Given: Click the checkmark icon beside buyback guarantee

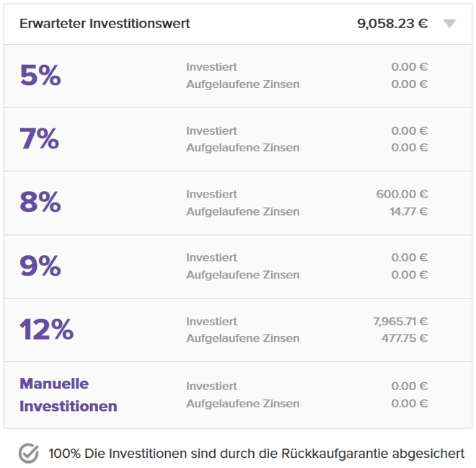Looking at the screenshot, I should pyautogui.click(x=28, y=453).
